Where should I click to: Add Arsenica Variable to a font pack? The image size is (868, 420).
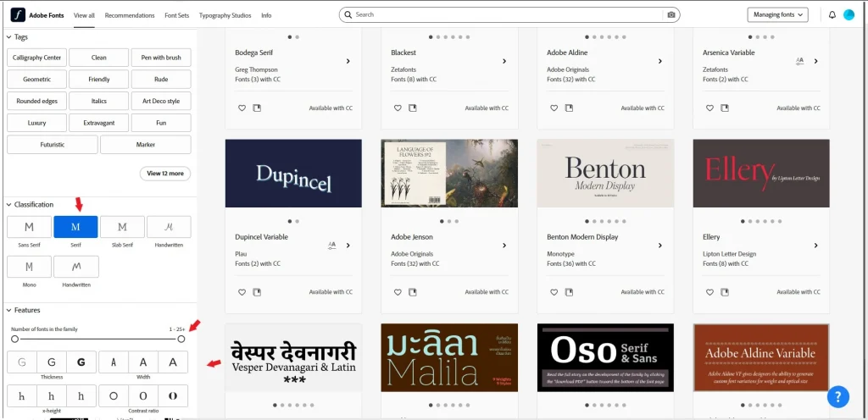[x=725, y=108]
